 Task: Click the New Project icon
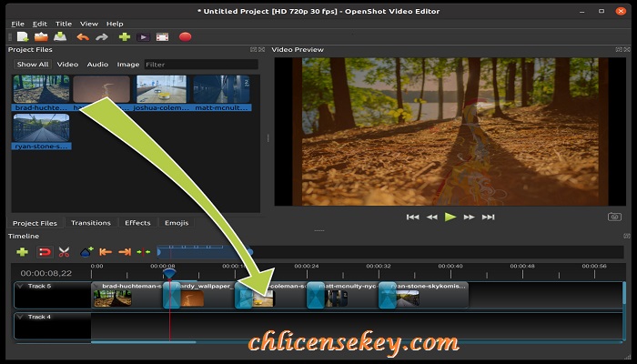tap(23, 37)
